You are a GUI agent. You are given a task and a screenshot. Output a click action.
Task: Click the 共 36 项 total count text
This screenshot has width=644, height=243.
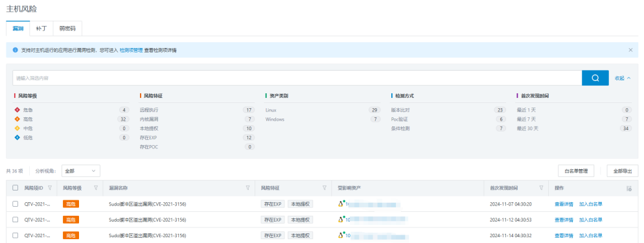pyautogui.click(x=14, y=171)
